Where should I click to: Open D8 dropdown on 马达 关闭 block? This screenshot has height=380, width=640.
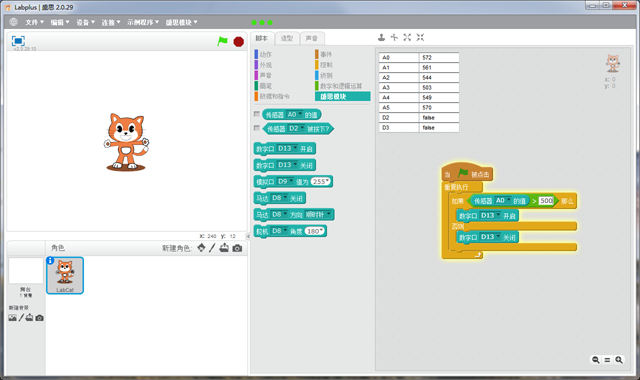[x=279, y=198]
